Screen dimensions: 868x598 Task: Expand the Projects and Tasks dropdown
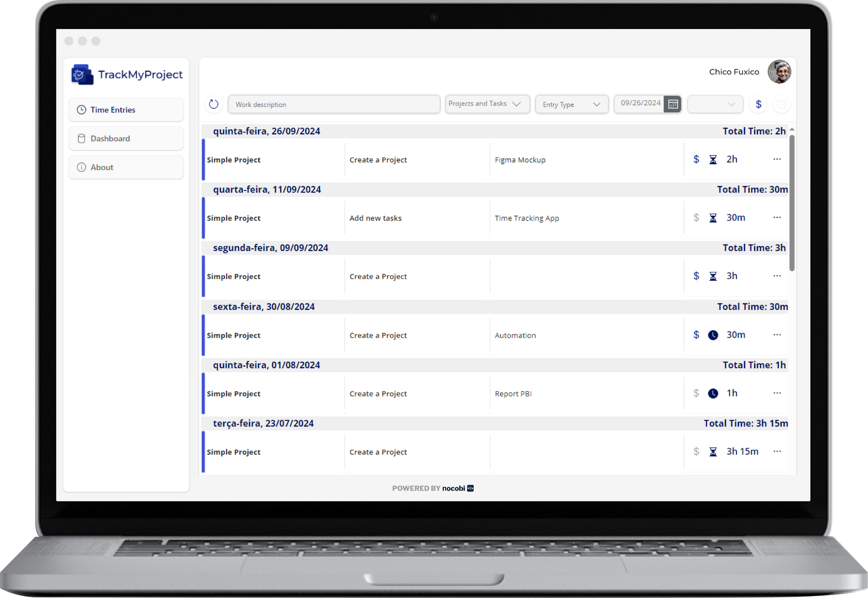pos(487,104)
